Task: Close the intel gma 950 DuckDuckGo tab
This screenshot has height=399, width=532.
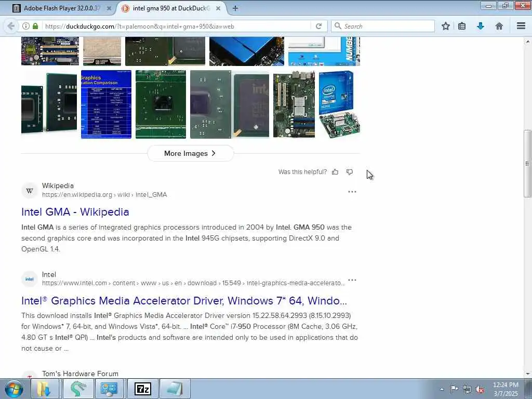Action: [219, 8]
